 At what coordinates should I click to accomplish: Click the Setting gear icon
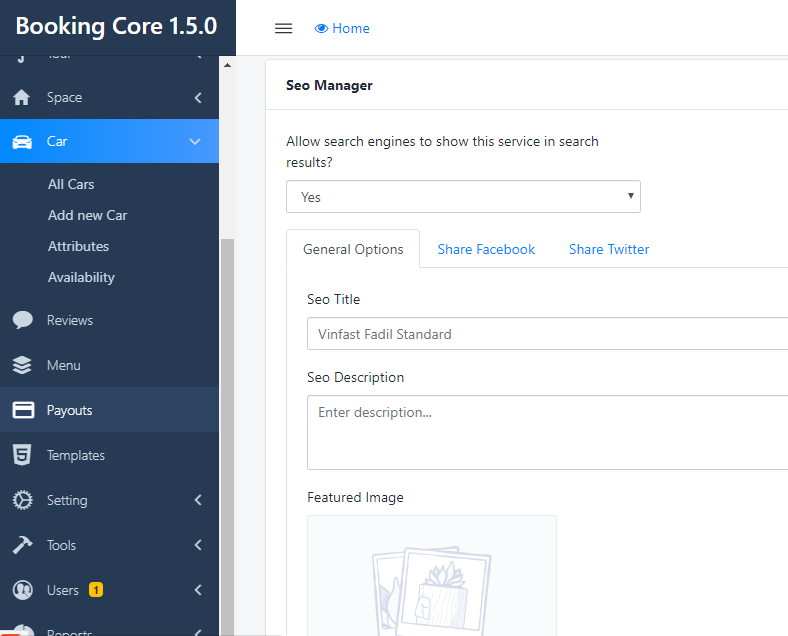[x=22, y=501]
